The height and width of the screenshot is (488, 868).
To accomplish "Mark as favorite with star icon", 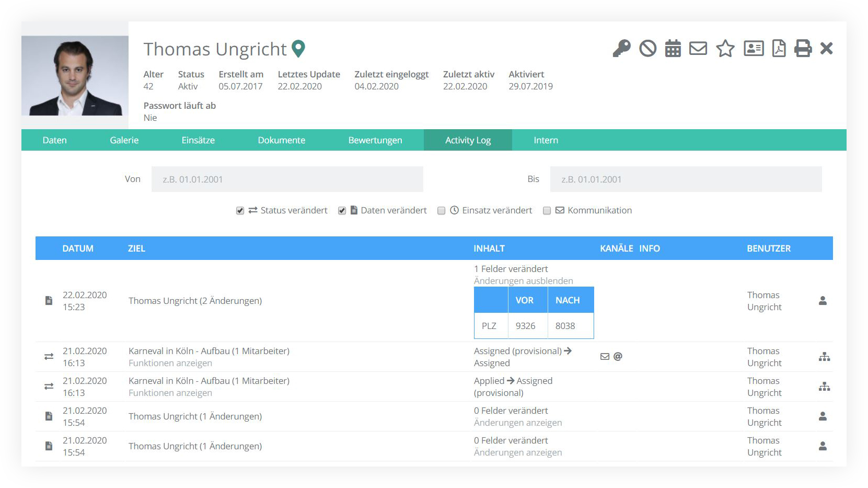I will (x=725, y=49).
